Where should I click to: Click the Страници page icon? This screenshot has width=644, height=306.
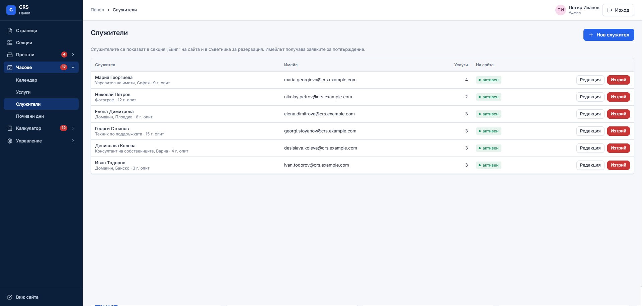[x=10, y=30]
